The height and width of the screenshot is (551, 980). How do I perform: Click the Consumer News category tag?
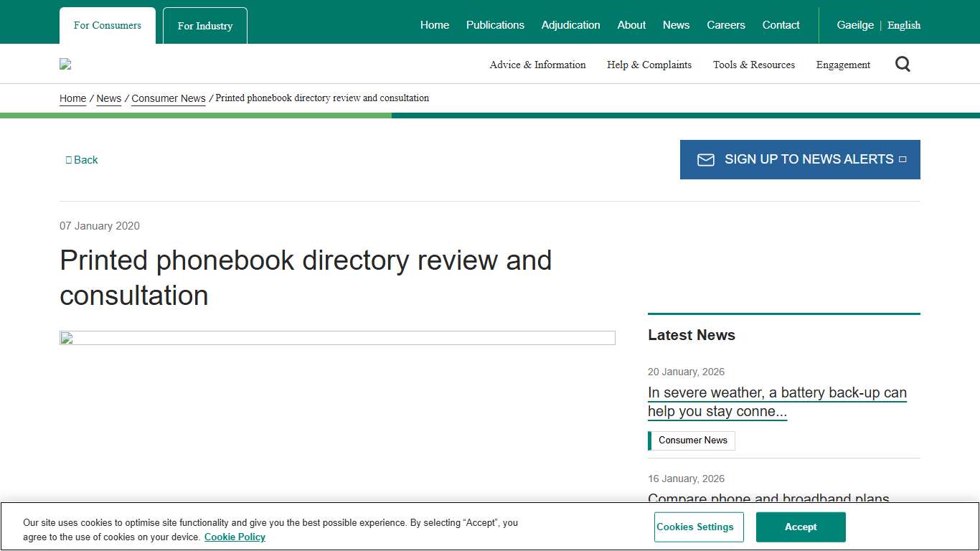coord(692,440)
